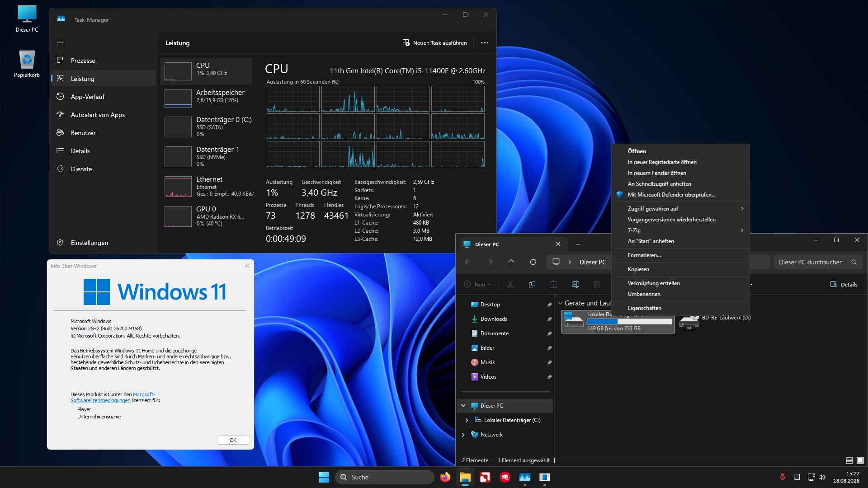Image resolution: width=868 pixels, height=488 pixels.
Task: Open the Windows Start menu
Action: (x=324, y=477)
